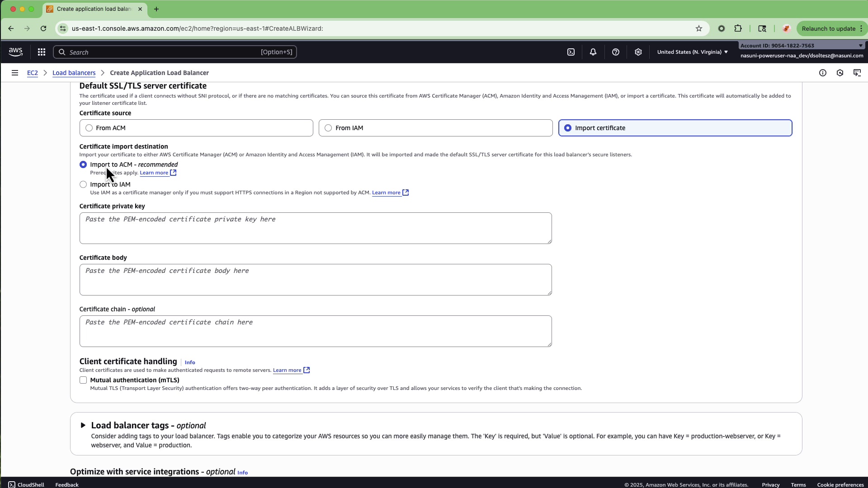Select the From ACM certificate source
Viewport: 868px width, 488px height.
89,128
